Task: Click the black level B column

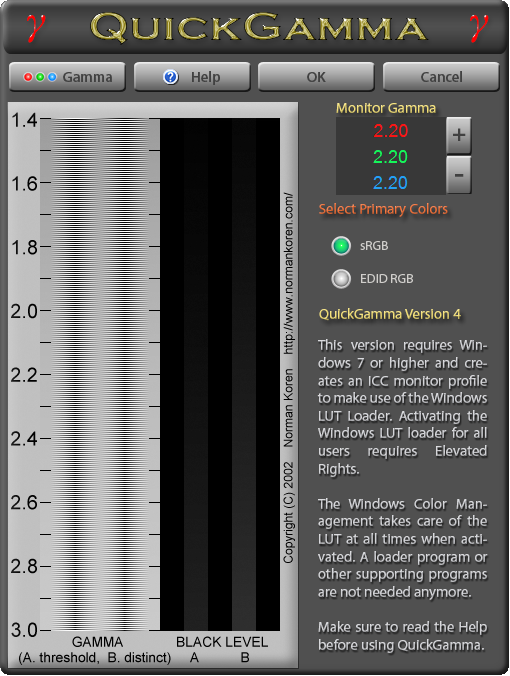Action: pyautogui.click(x=244, y=374)
